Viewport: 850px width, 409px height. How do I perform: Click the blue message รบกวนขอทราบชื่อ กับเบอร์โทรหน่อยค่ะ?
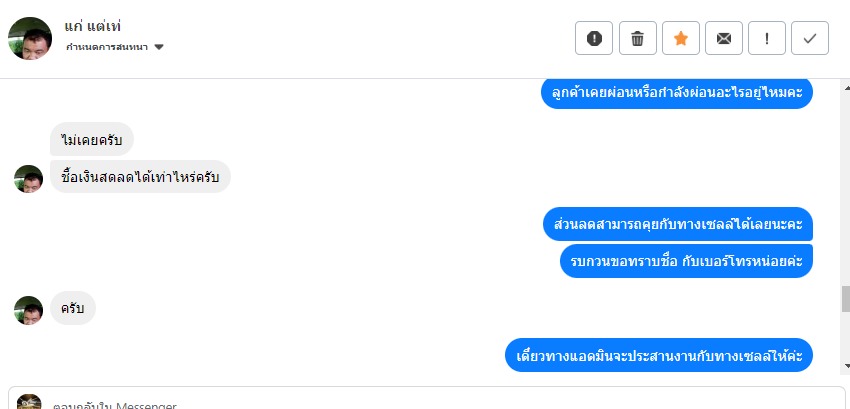686,260
